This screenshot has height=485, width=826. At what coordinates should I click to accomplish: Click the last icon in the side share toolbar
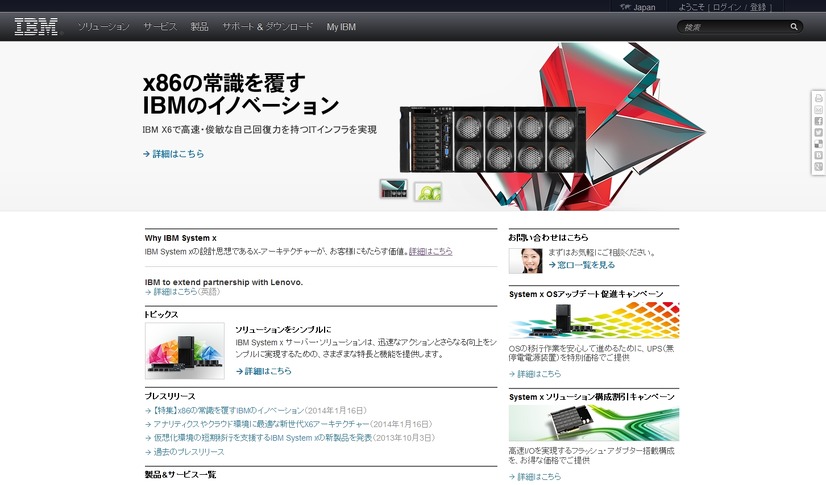pos(818,166)
